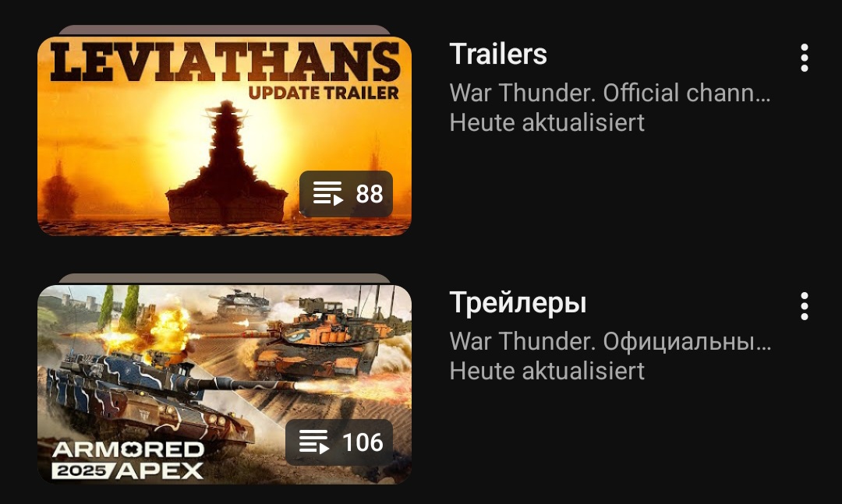Open the Armored Apex 2025 thumbnail
This screenshot has height=504, width=842.
pyautogui.click(x=225, y=384)
